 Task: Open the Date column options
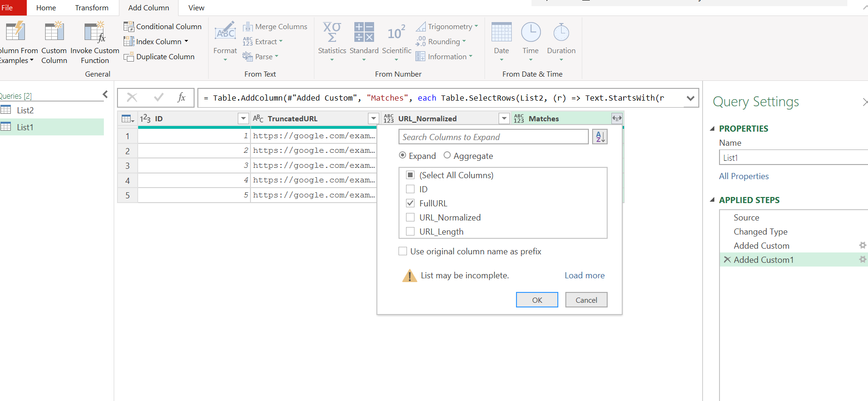(501, 42)
